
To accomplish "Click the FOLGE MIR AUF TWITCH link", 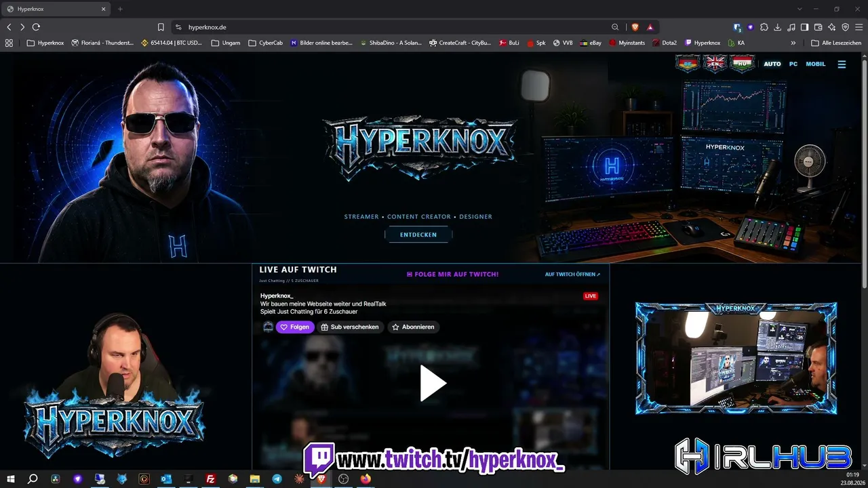I will 452,274.
